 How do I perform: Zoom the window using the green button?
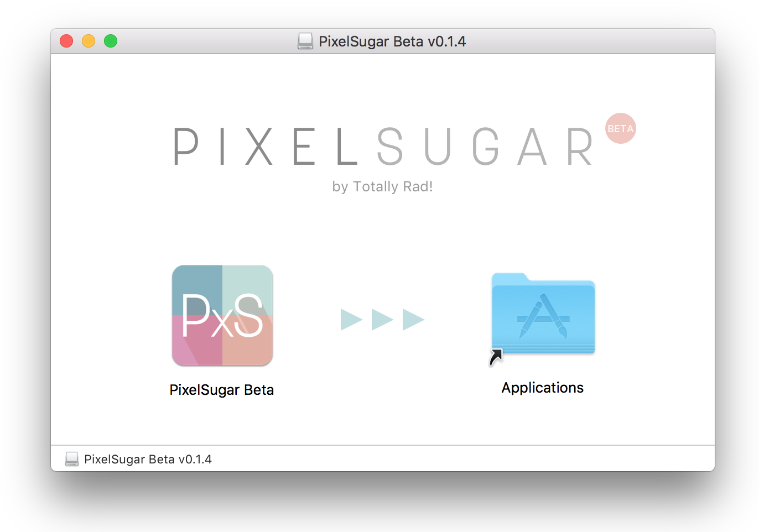tap(111, 41)
